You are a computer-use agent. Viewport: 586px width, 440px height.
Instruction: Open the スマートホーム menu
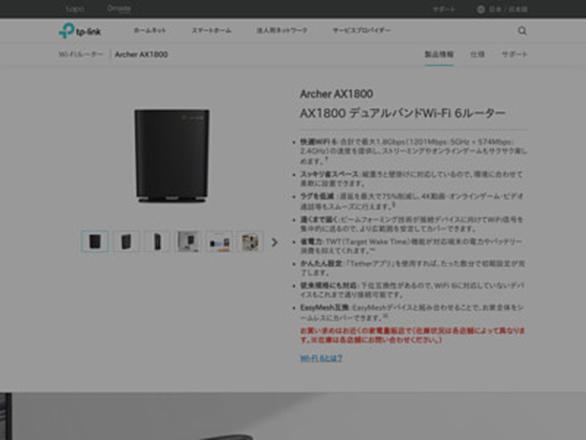point(211,30)
